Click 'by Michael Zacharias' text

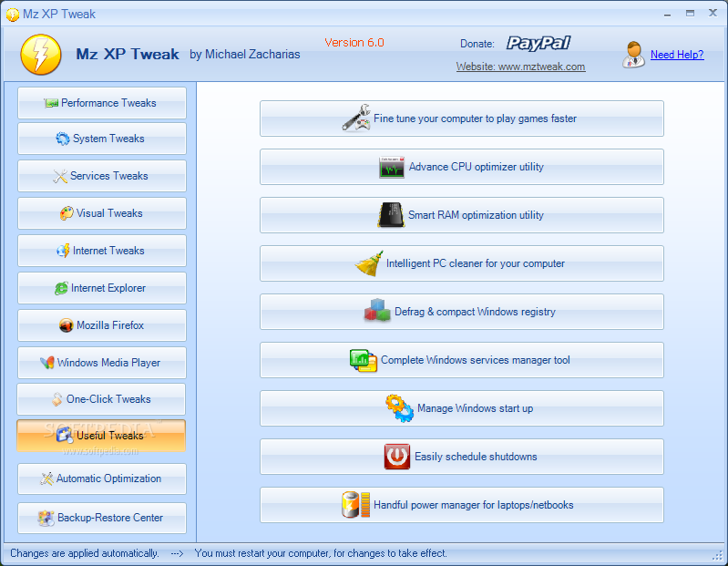[x=245, y=55]
